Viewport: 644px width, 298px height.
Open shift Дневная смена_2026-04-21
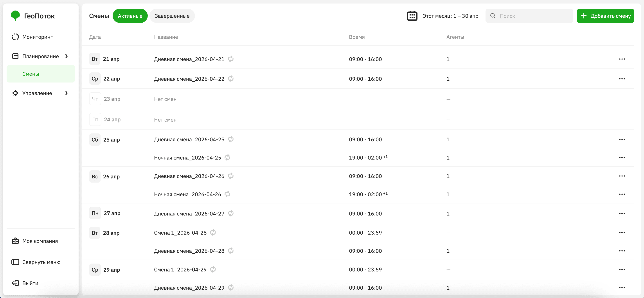(x=189, y=59)
